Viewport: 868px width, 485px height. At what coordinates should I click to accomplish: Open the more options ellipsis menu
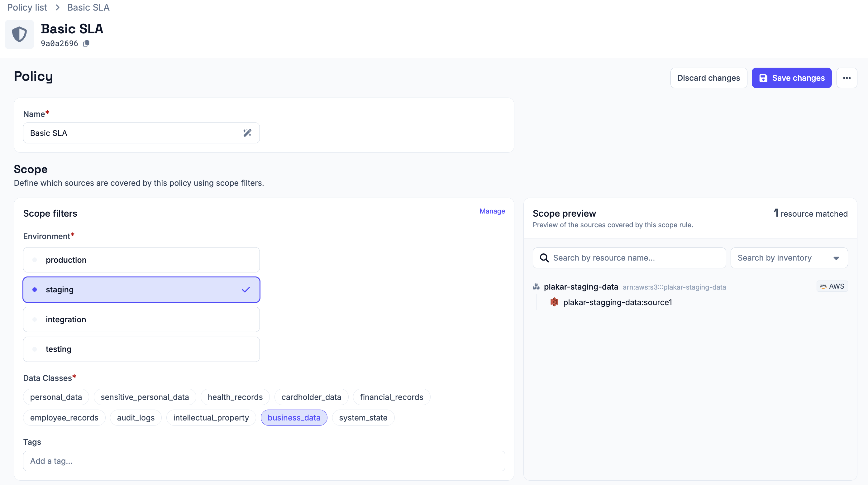(847, 78)
